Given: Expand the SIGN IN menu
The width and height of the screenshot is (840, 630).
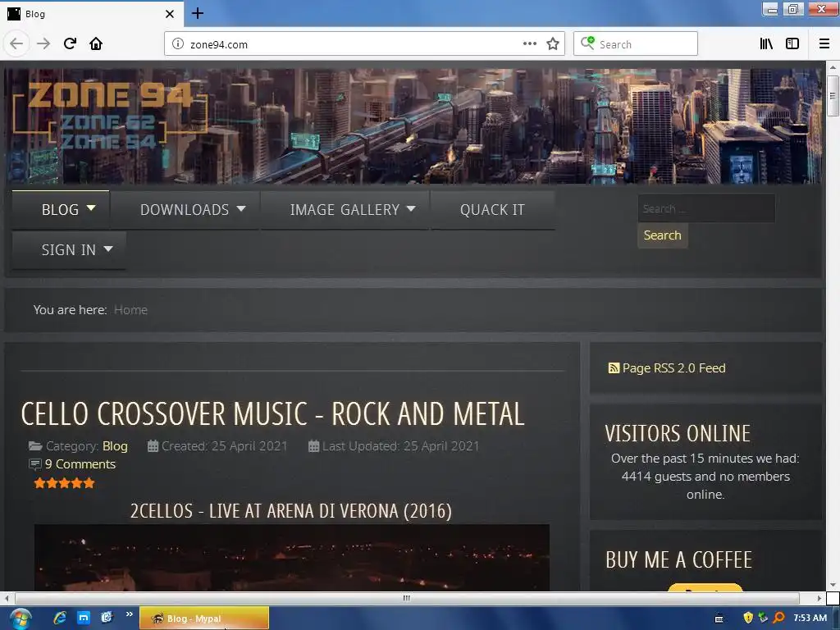Looking at the screenshot, I should click(x=69, y=249).
